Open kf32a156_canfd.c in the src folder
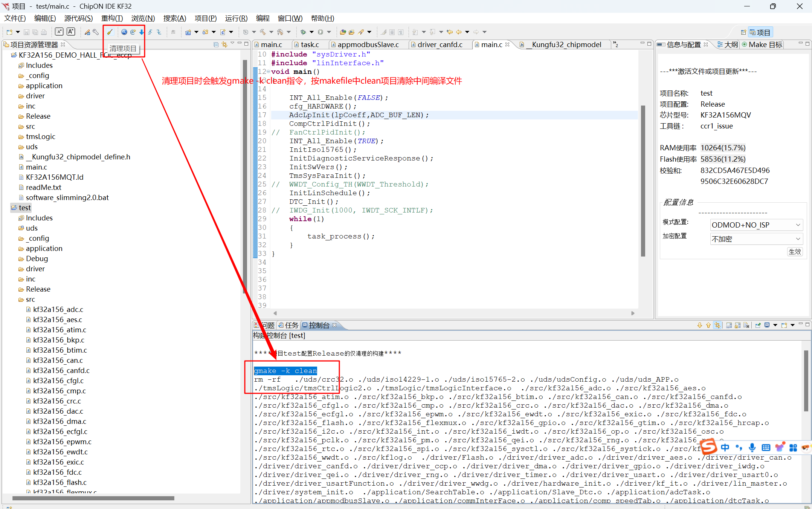This screenshot has height=509, width=812. click(61, 370)
